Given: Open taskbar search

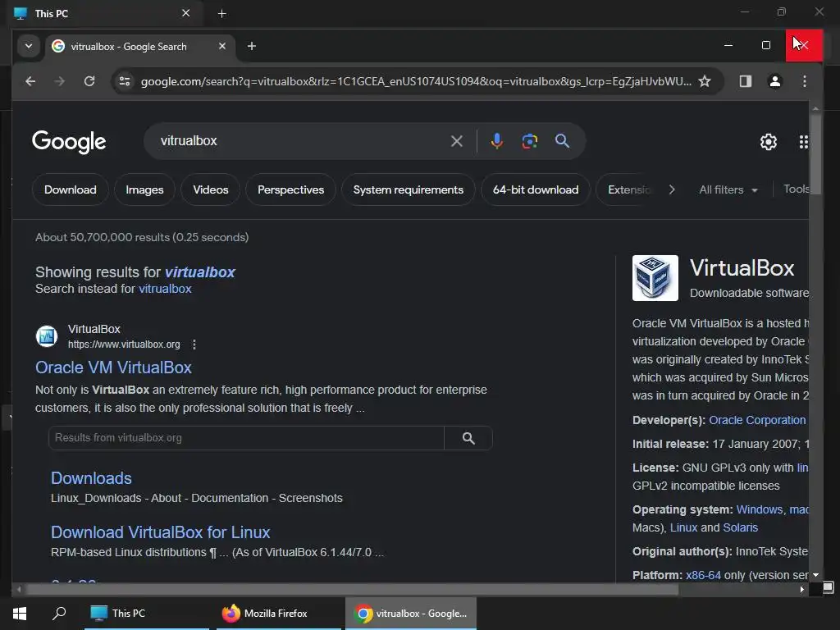Looking at the screenshot, I should coord(59,614).
